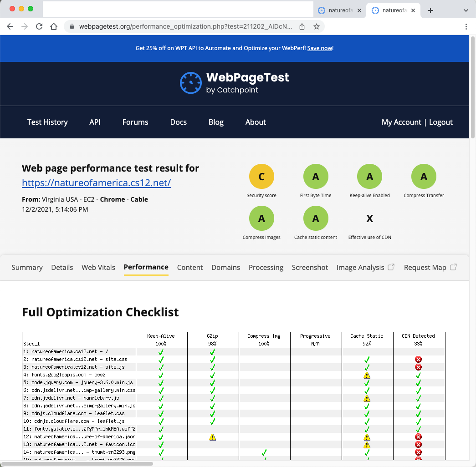Click the Keep-alive Enabled A badge
The height and width of the screenshot is (467, 476).
coord(369,177)
